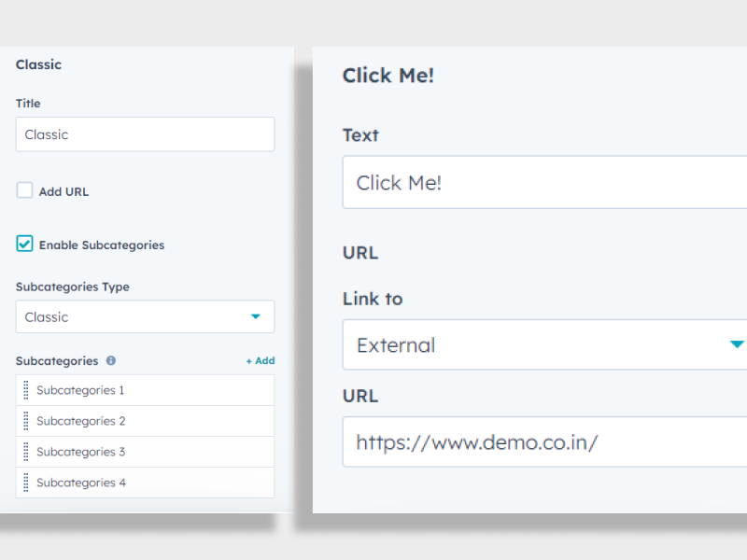
Task: Focus the Title input field
Action: point(145,134)
